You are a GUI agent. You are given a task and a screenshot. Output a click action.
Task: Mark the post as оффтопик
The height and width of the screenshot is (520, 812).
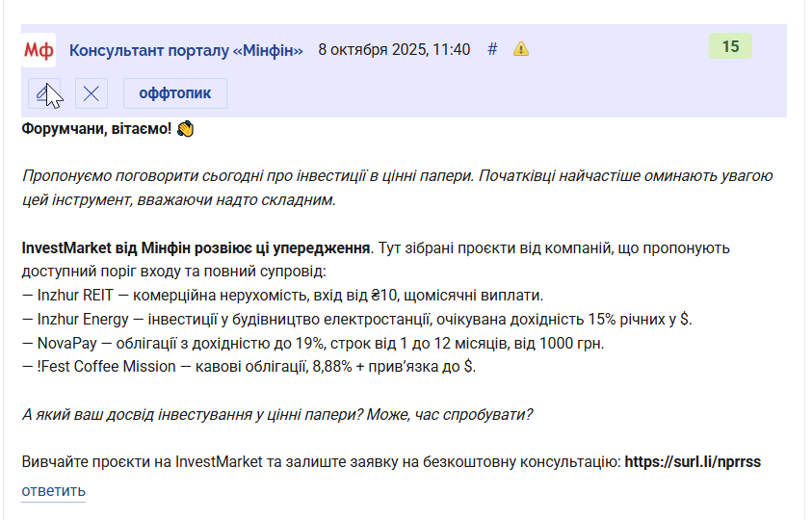pyautogui.click(x=175, y=93)
